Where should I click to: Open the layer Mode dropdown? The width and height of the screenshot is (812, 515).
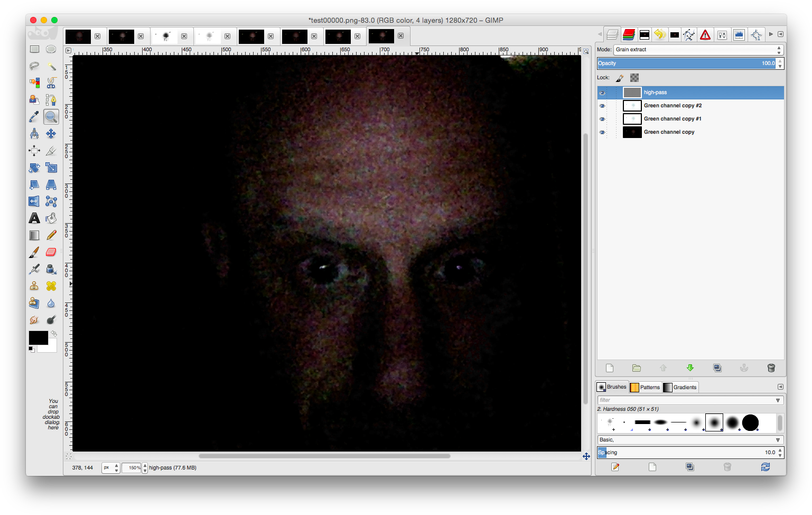[x=698, y=50]
